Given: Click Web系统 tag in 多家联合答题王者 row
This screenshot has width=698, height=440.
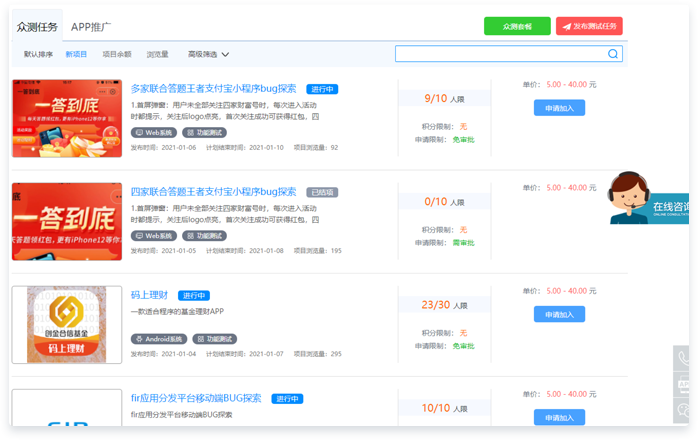Looking at the screenshot, I should tap(154, 133).
